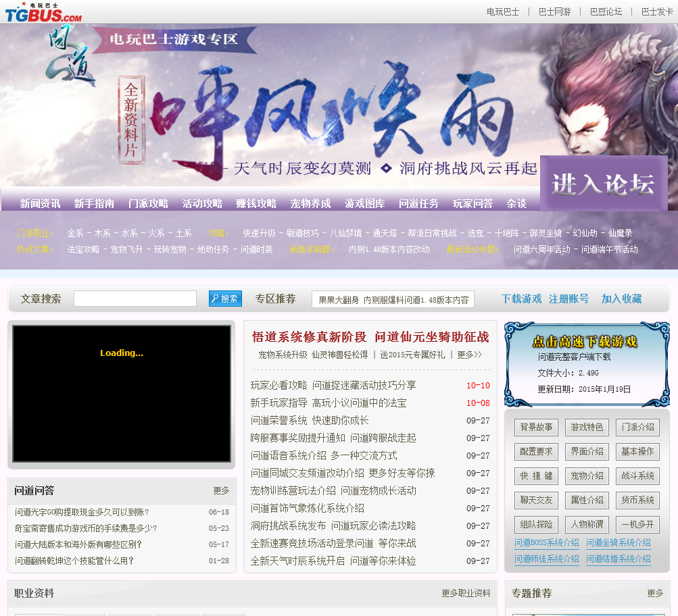Viewport: 678px width, 616px height.
Task: Open 内测1.48版本内容改动 link
Action: pos(389,249)
